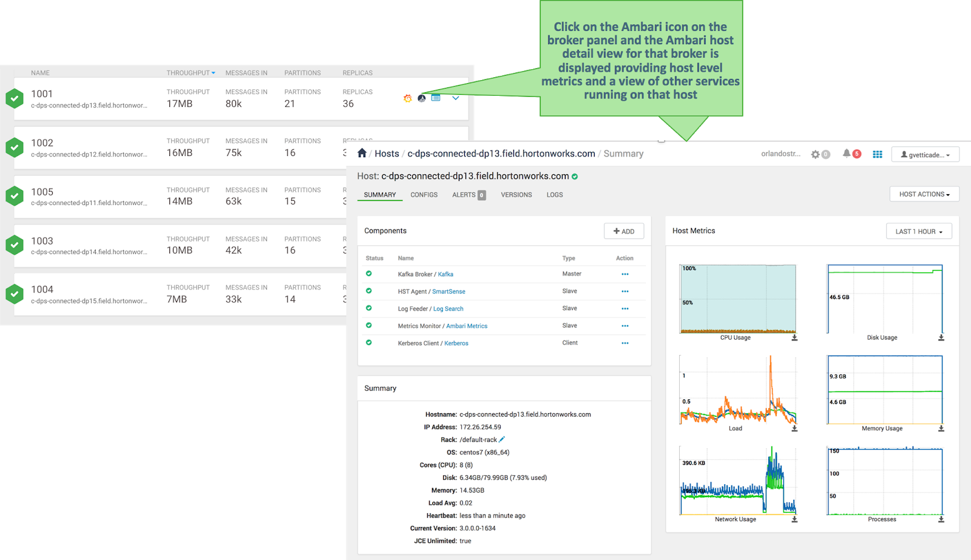Open action menu for Metrics Monitor
Screen dimensions: 971x560
click(625, 326)
